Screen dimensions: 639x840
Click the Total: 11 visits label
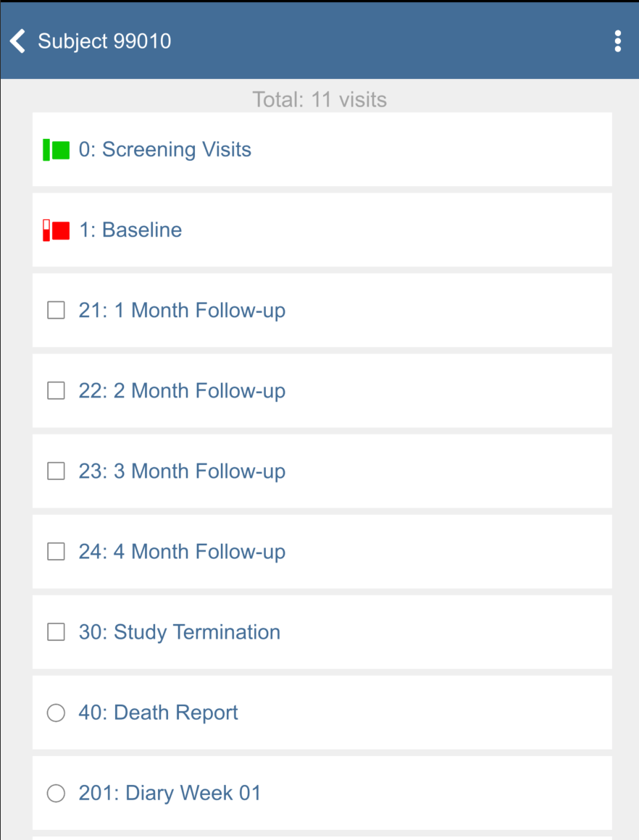coord(319,99)
